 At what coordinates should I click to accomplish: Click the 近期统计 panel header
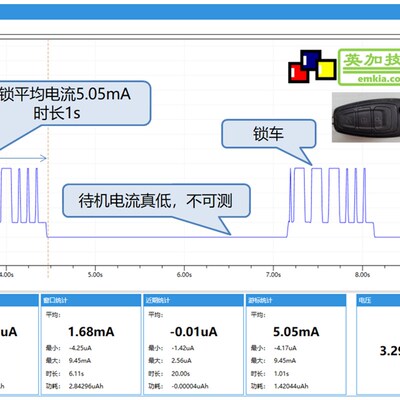[193, 300]
